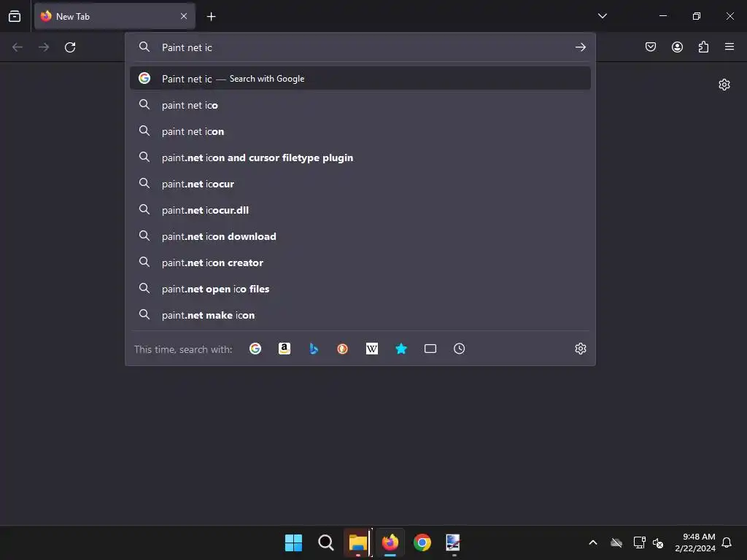Select 'Paint net ic — Search with Google'

(x=360, y=79)
